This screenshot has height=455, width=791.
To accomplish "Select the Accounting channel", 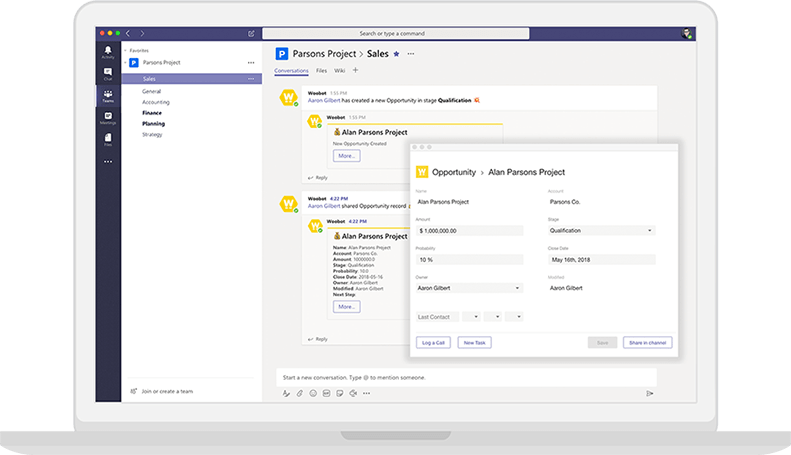I will coord(156,102).
